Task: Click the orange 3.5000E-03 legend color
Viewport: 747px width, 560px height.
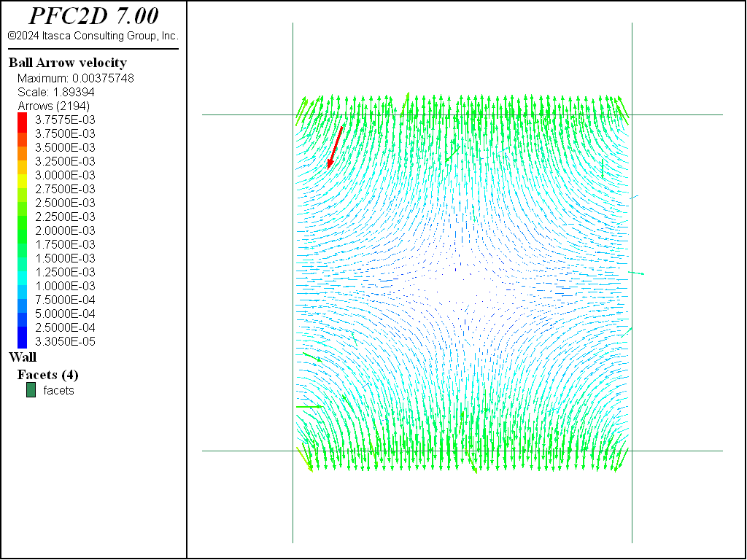Action: (22, 147)
